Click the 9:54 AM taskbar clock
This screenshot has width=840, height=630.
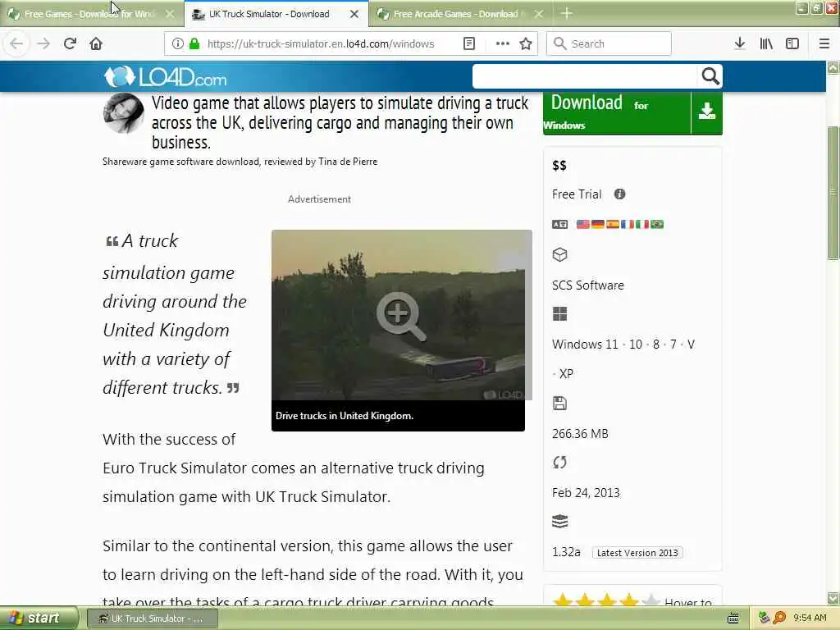coord(810,618)
